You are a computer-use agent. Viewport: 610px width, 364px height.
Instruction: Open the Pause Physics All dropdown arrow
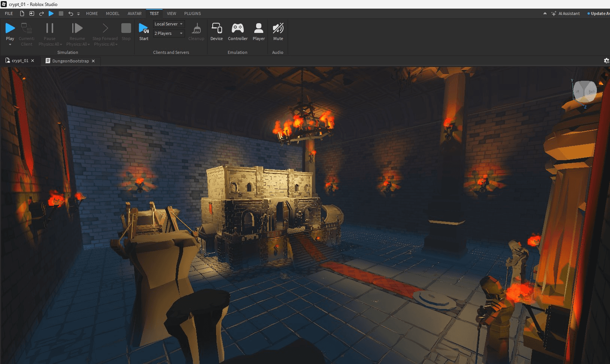click(x=61, y=45)
